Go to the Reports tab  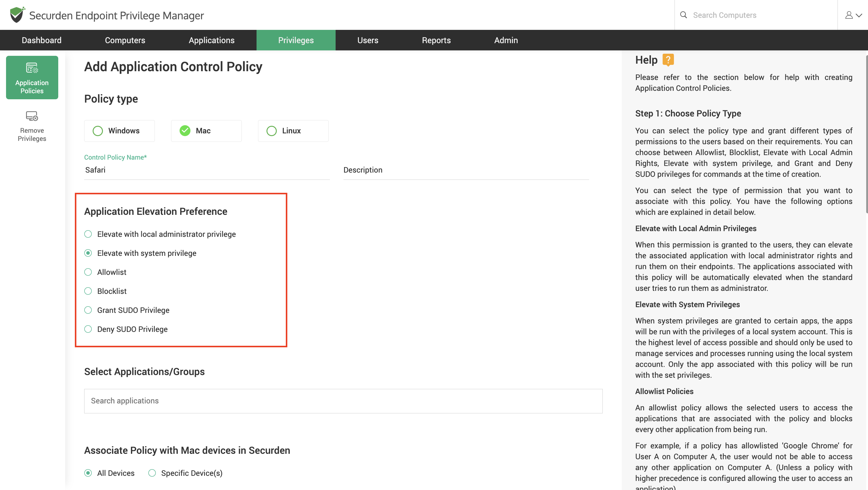[436, 40]
